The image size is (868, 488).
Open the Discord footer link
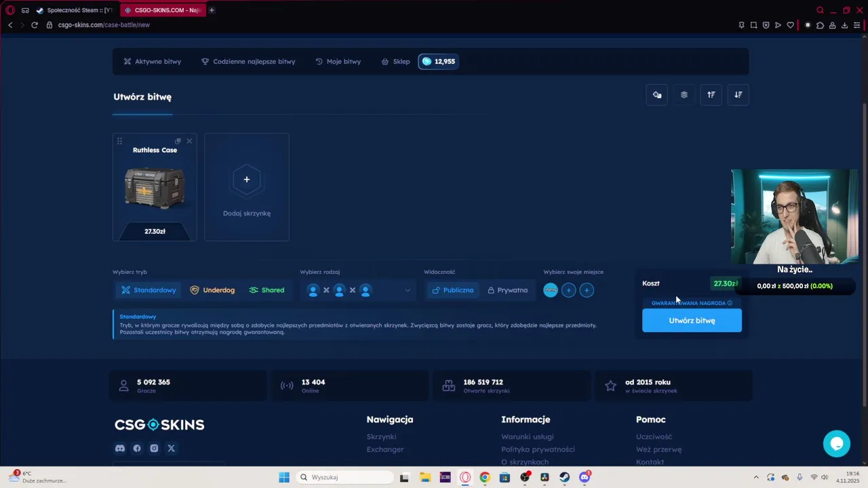pos(120,448)
